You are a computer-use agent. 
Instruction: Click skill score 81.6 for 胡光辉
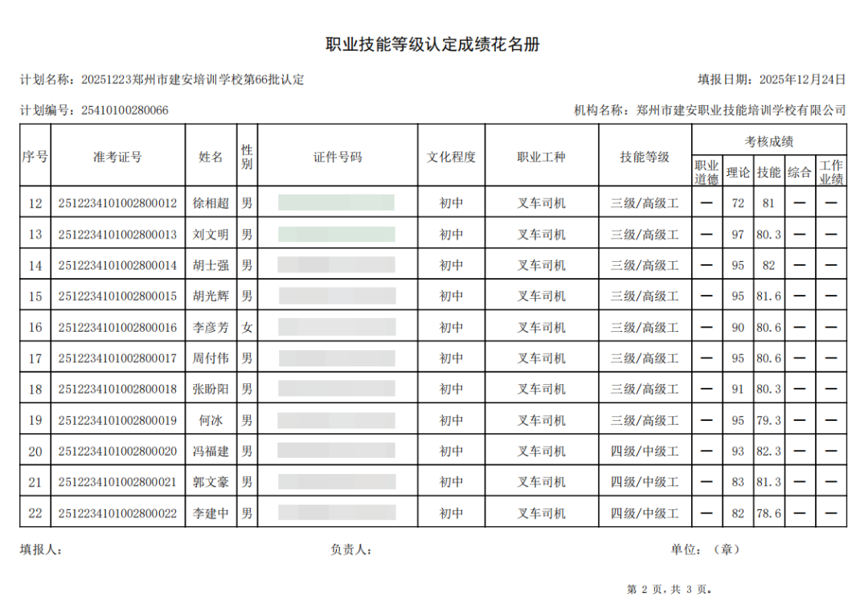pyautogui.click(x=769, y=296)
